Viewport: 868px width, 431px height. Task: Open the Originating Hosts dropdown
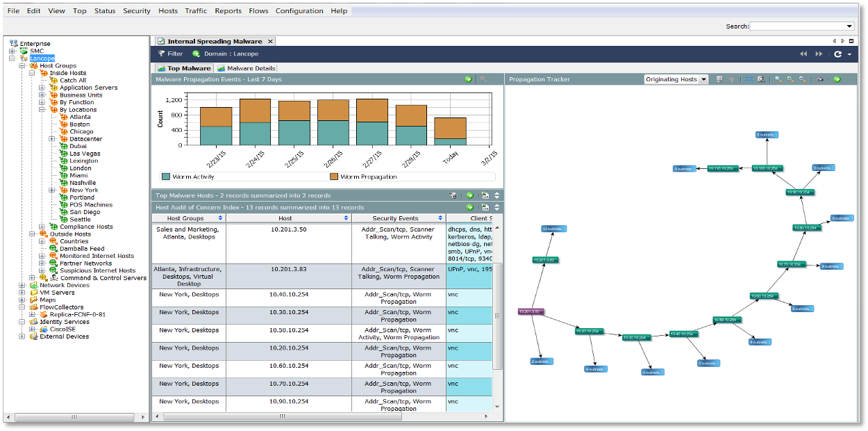(703, 79)
